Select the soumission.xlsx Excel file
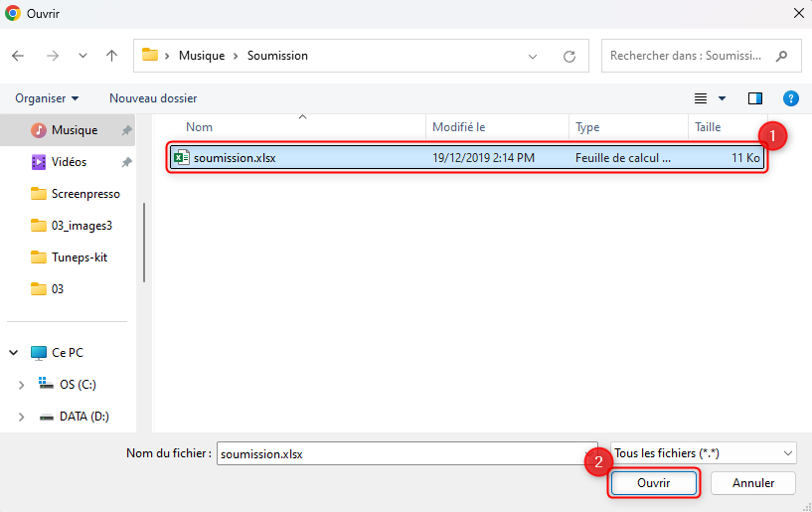 (x=237, y=157)
